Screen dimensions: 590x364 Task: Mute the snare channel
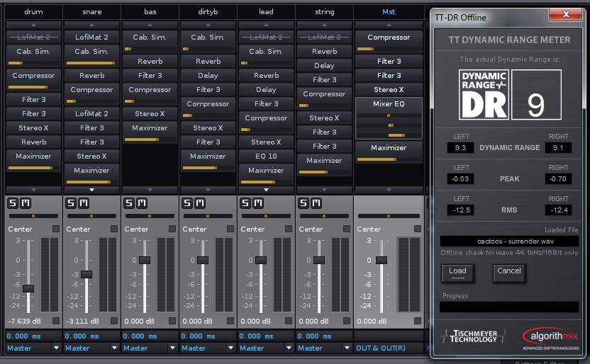[x=84, y=203]
